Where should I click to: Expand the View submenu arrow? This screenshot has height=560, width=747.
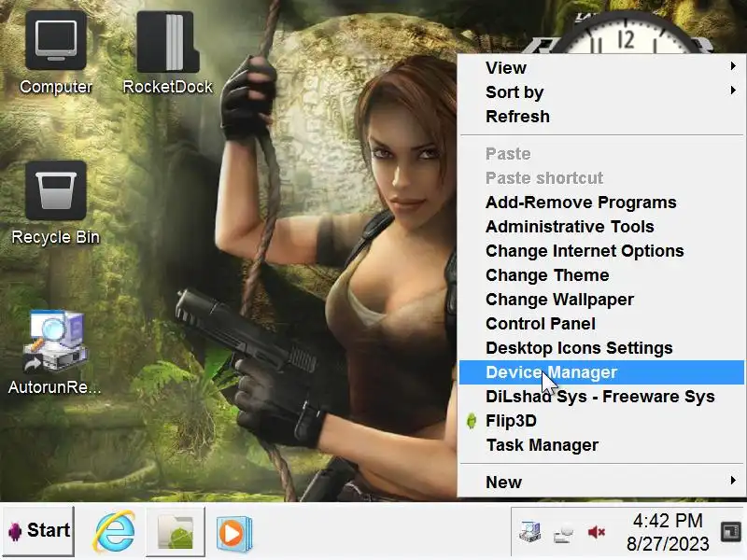pyautogui.click(x=733, y=66)
